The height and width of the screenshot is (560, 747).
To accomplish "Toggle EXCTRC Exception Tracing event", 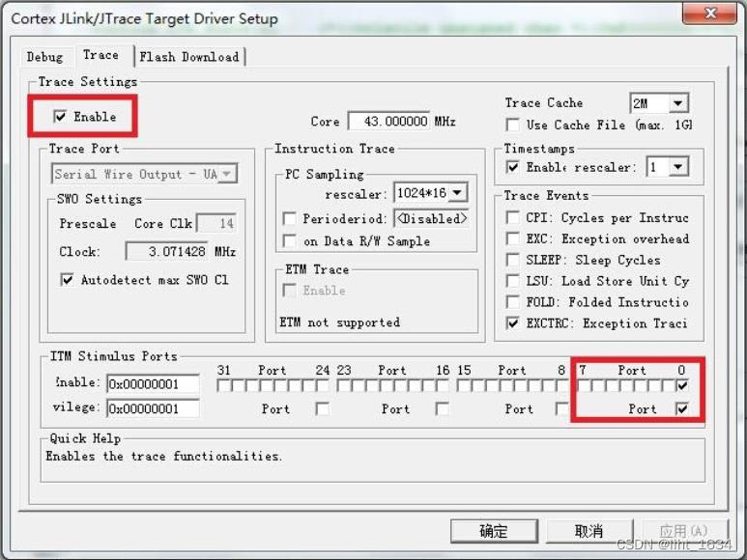I will [x=512, y=323].
